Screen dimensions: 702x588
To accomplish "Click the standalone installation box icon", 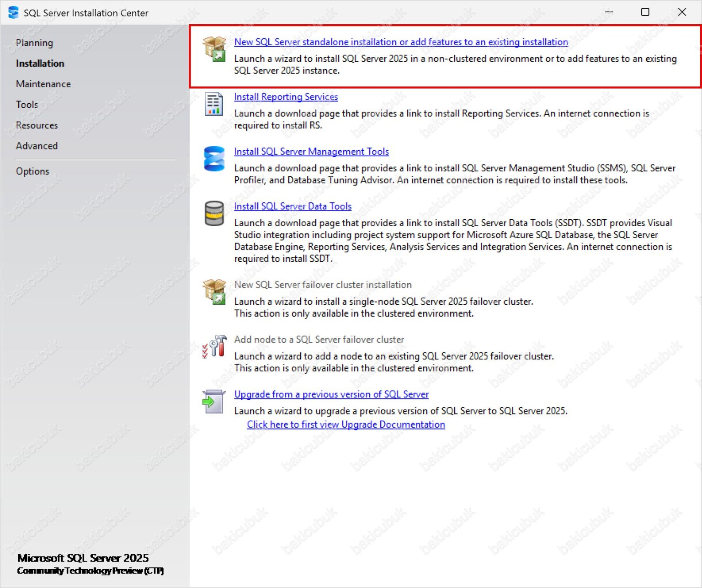I will pyautogui.click(x=214, y=49).
